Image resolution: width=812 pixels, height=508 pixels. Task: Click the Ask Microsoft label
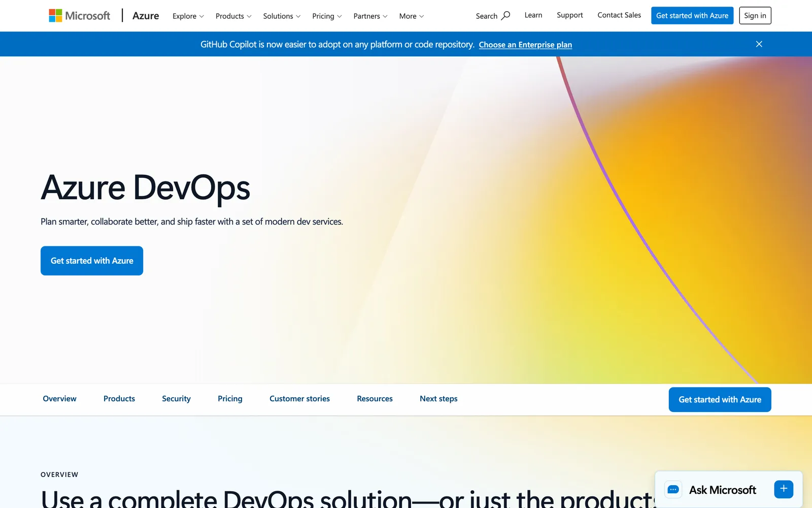[x=723, y=490]
